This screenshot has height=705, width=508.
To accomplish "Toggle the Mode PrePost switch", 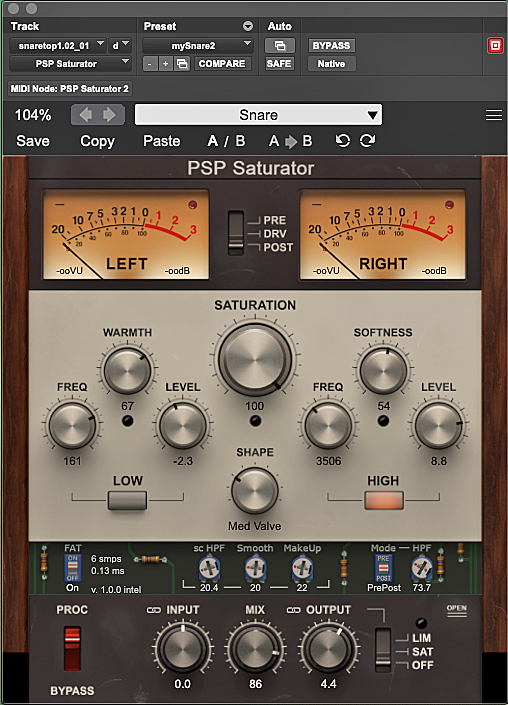I will tap(383, 568).
